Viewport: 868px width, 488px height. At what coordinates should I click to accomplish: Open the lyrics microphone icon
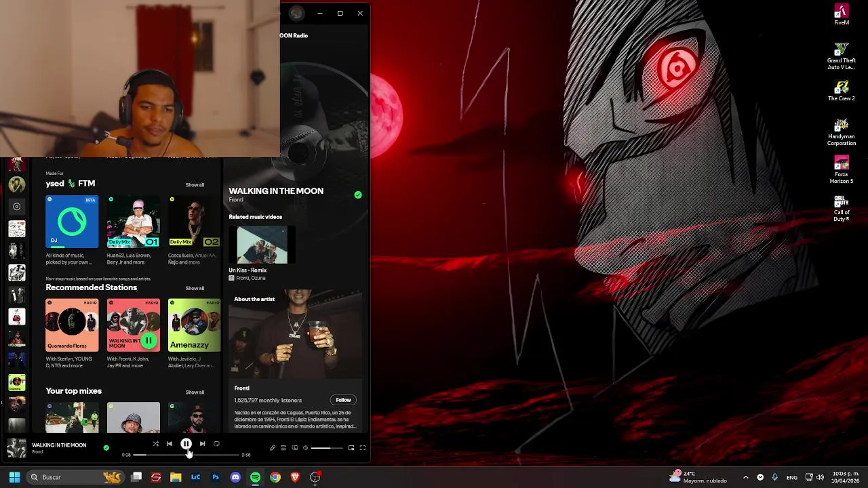273,447
